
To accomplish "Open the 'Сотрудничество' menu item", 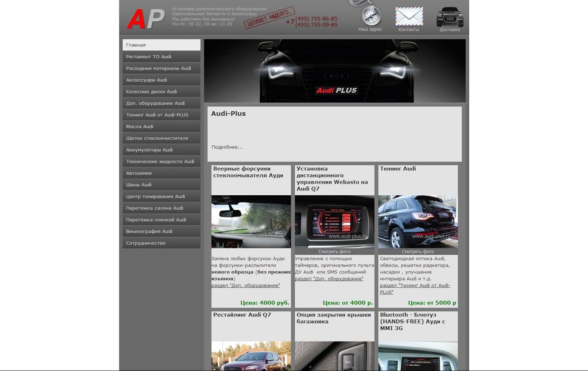I will click(162, 243).
